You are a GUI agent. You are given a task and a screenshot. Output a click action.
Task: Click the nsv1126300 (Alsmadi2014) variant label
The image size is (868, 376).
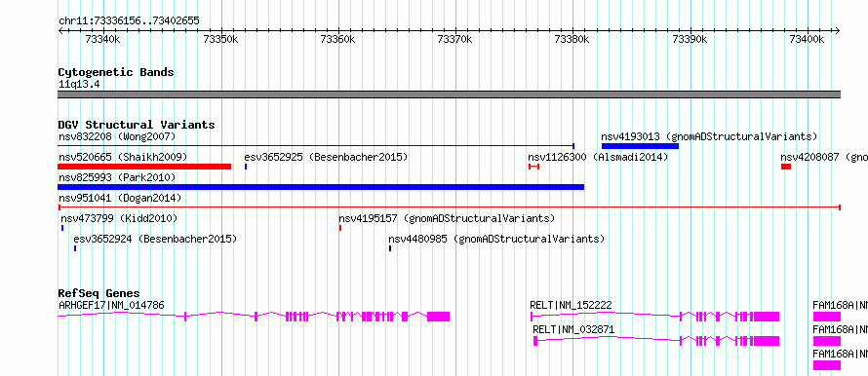click(x=598, y=157)
